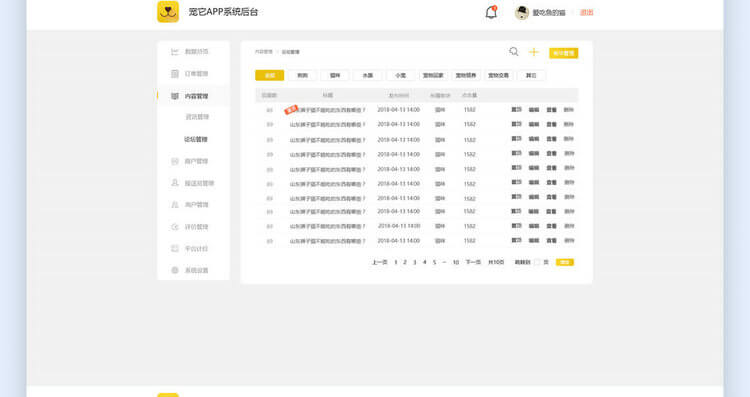Click 编辑 in the first table row
Viewport: 750px width, 397px height.
coord(534,110)
